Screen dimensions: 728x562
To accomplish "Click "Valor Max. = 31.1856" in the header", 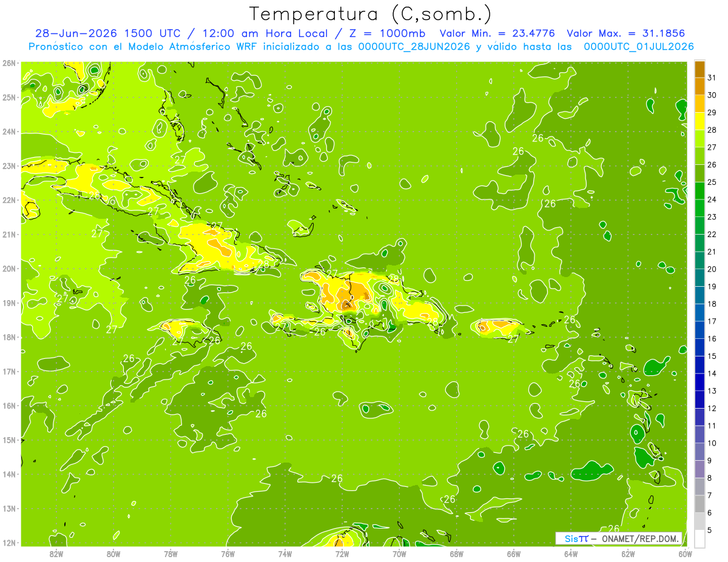I will (x=625, y=33).
